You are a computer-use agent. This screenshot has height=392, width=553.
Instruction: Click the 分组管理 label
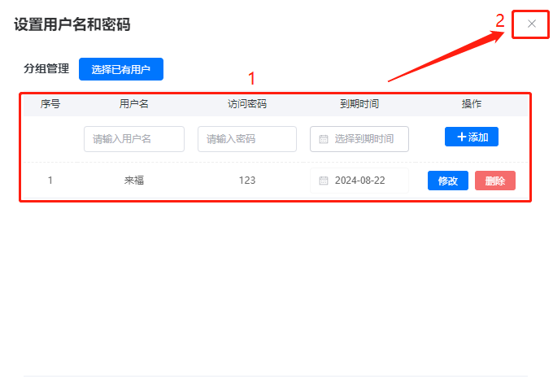[46, 69]
